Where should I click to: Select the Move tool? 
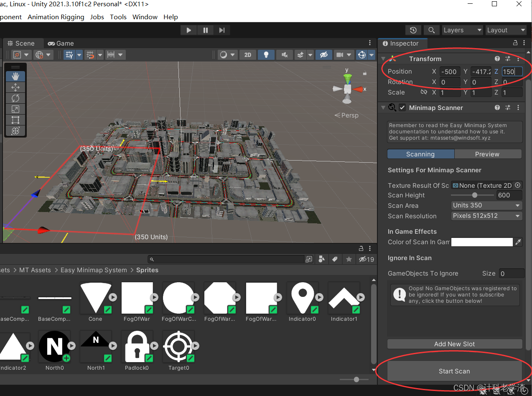coord(15,87)
